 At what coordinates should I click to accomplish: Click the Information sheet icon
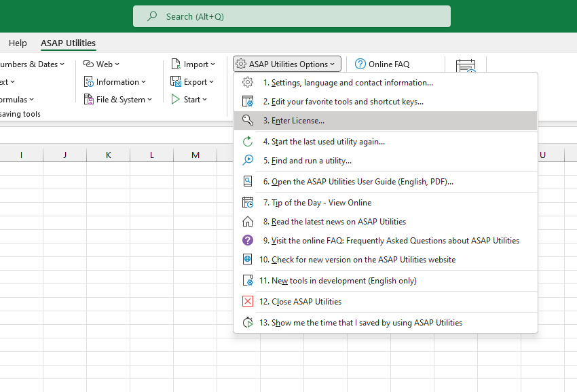tap(89, 81)
